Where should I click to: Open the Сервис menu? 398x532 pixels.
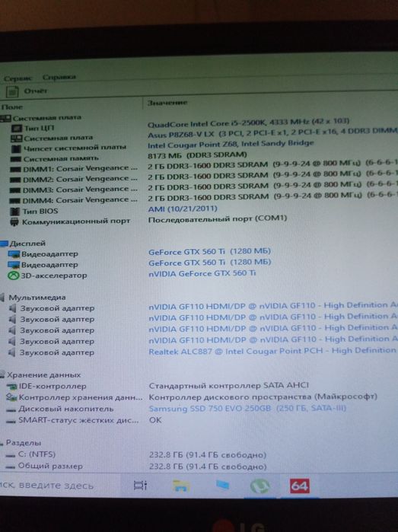coord(18,78)
